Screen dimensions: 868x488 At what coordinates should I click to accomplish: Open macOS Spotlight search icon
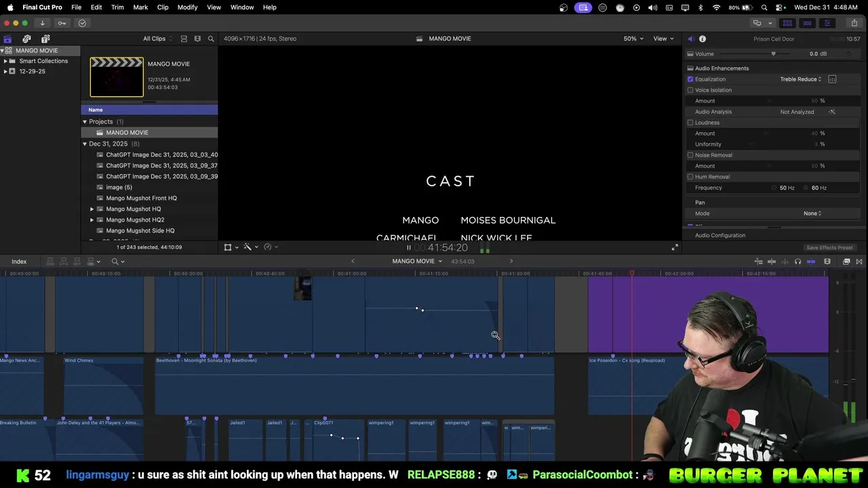[764, 7]
